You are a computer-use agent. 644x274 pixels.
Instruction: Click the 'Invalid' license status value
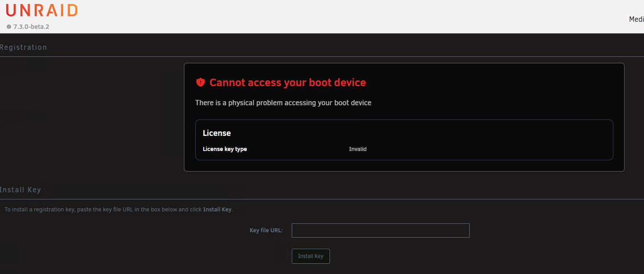point(358,149)
